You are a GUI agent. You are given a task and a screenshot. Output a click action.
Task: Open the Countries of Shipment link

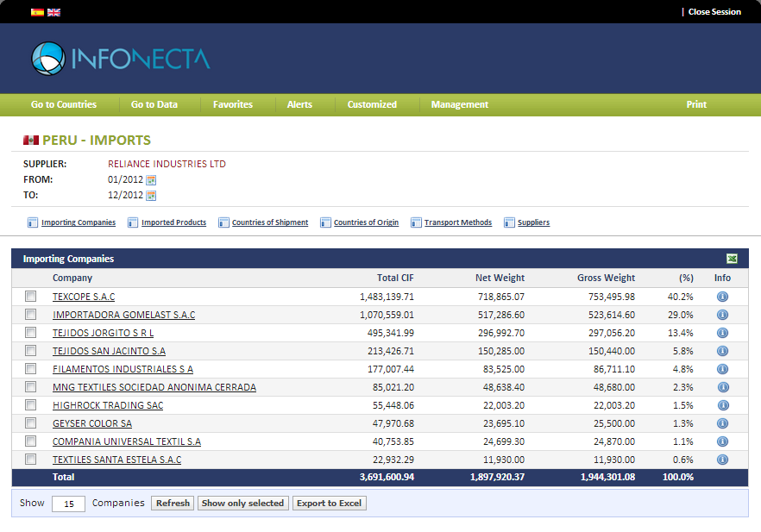[x=270, y=222]
